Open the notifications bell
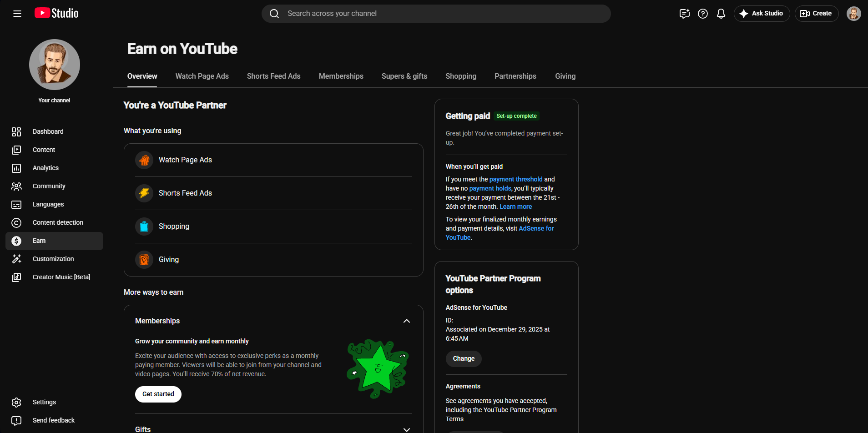The image size is (868, 433). point(721,14)
